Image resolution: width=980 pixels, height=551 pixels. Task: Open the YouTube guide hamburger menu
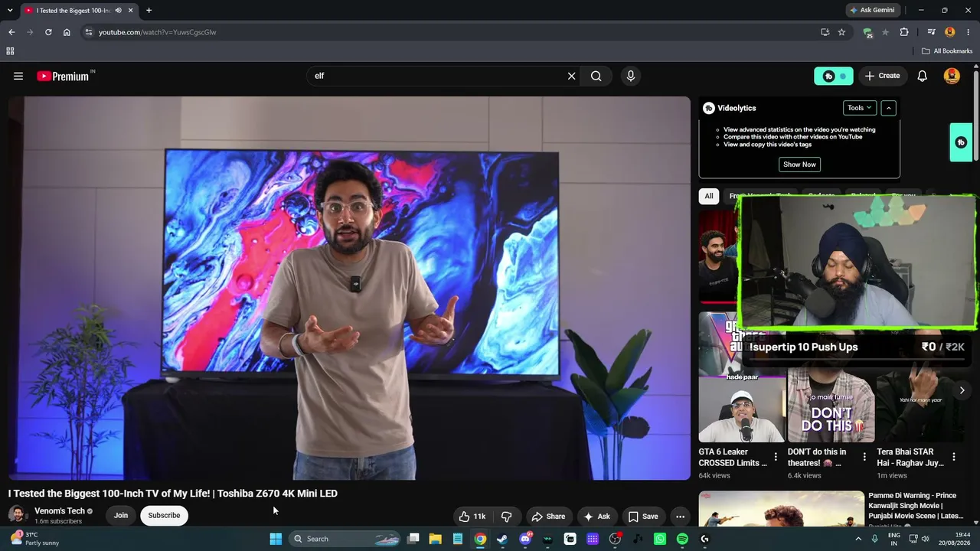click(18, 76)
